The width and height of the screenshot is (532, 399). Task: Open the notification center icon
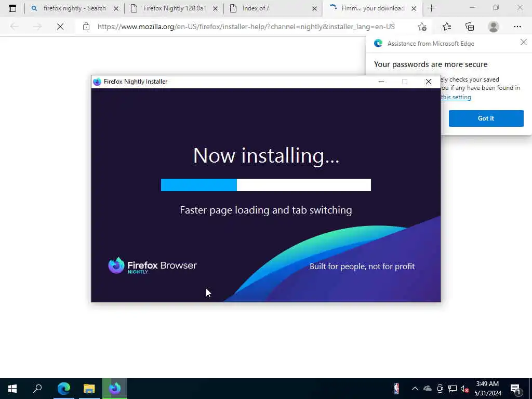tap(515, 389)
